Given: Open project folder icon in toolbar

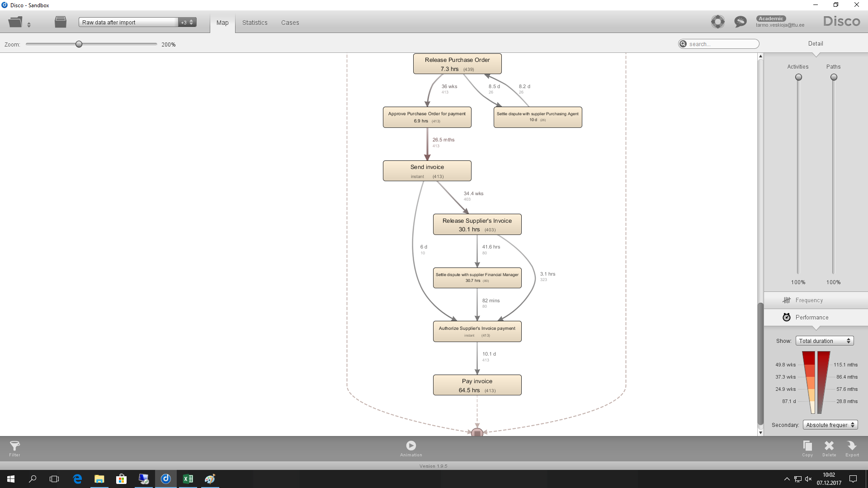Looking at the screenshot, I should pyautogui.click(x=15, y=22).
